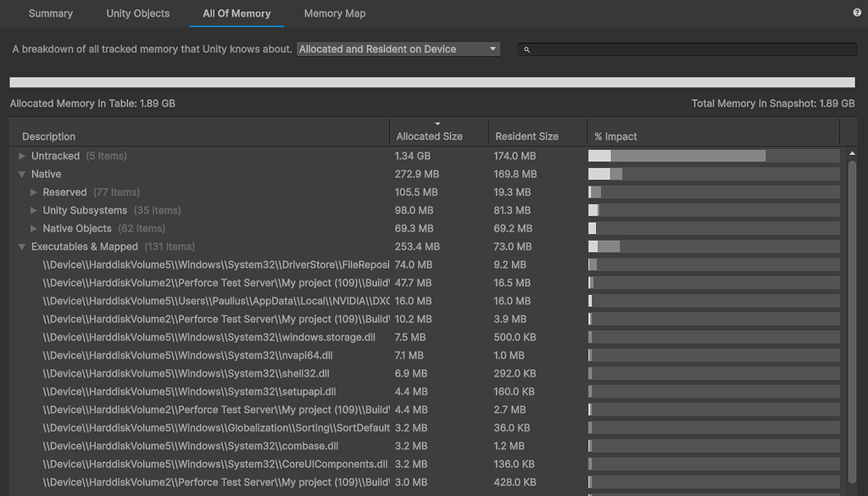The width and height of the screenshot is (868, 496).
Task: Open the help icon at top right
Action: pos(855,13)
